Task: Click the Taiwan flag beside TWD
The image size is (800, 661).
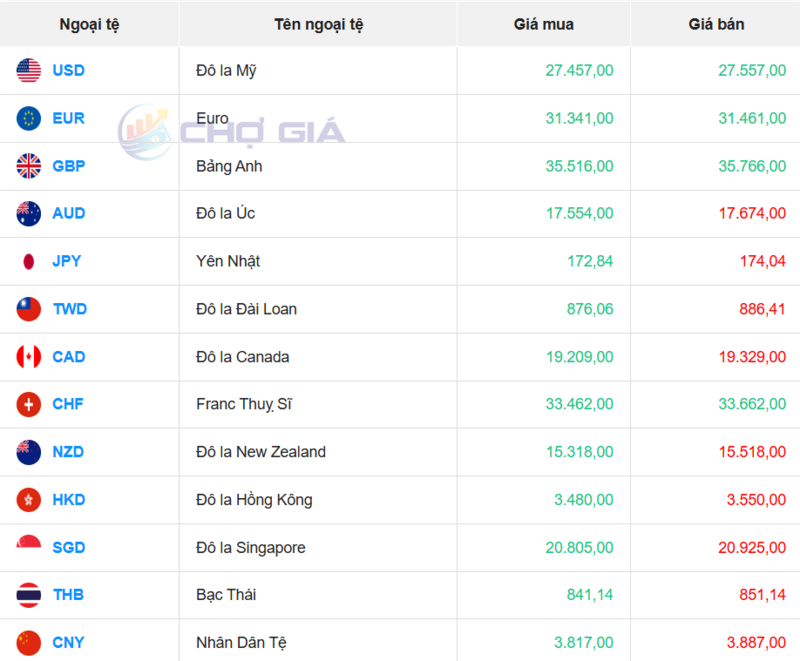Action: pyautogui.click(x=28, y=309)
